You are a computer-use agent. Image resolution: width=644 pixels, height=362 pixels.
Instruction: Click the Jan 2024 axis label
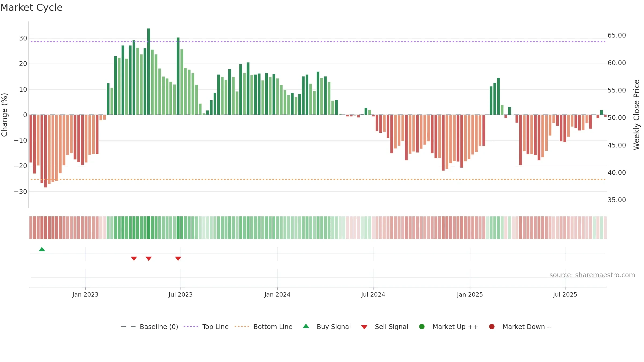pyautogui.click(x=277, y=294)
